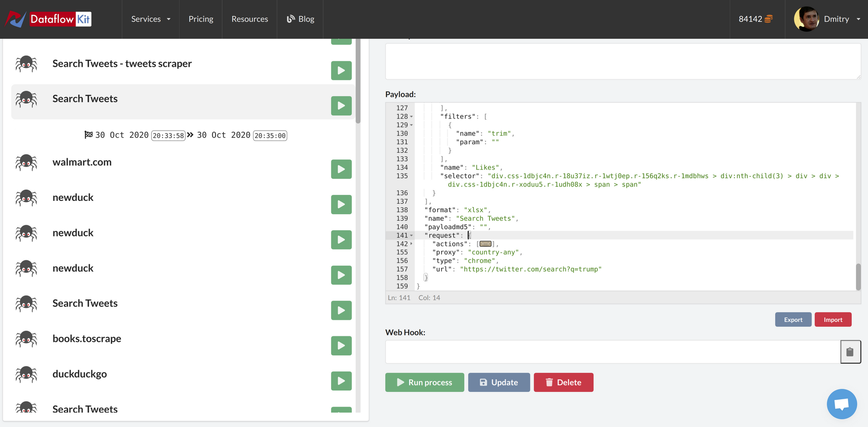Select the duckduckgo task name
The height and width of the screenshot is (427, 868).
[x=79, y=374]
